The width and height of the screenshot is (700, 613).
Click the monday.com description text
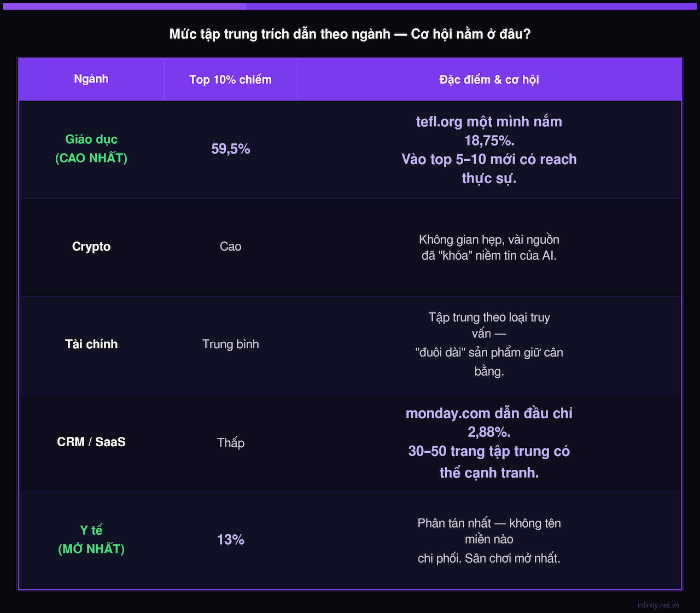coord(489,442)
